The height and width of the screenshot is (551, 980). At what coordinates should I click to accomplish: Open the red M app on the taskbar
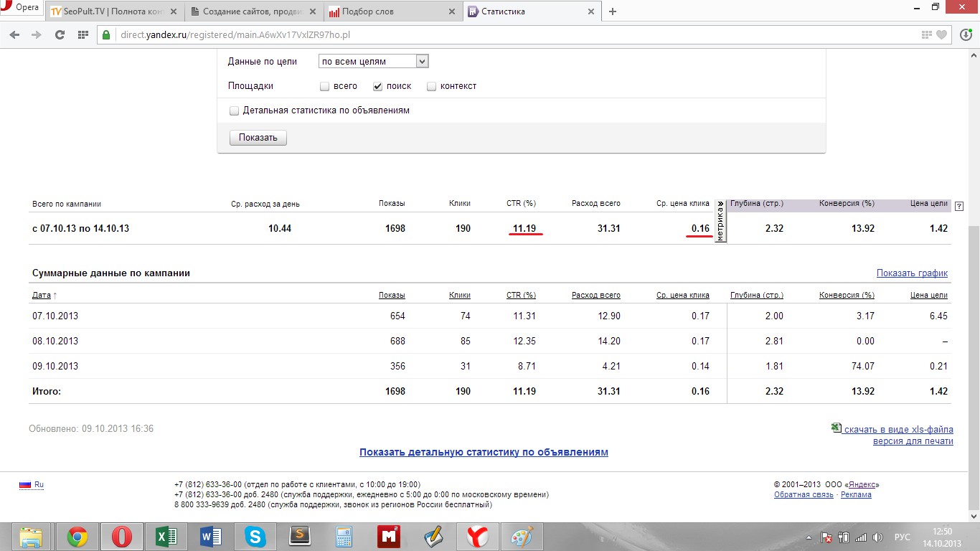(x=388, y=537)
